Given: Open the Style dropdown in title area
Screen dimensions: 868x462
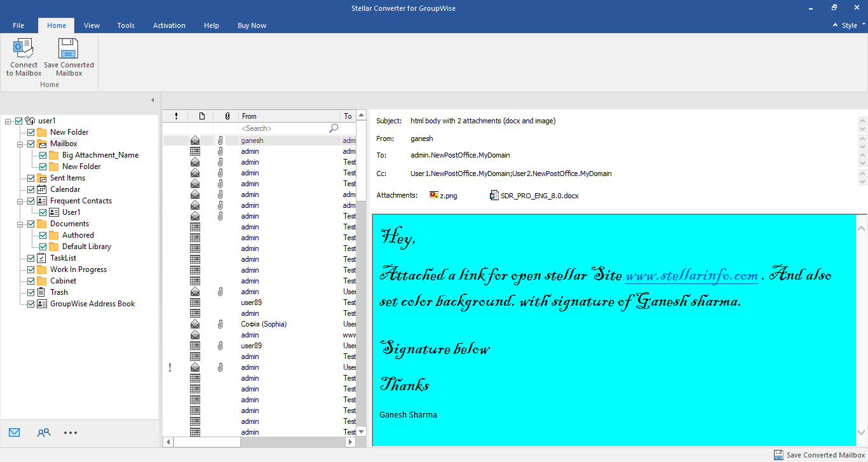Looking at the screenshot, I should 852,25.
